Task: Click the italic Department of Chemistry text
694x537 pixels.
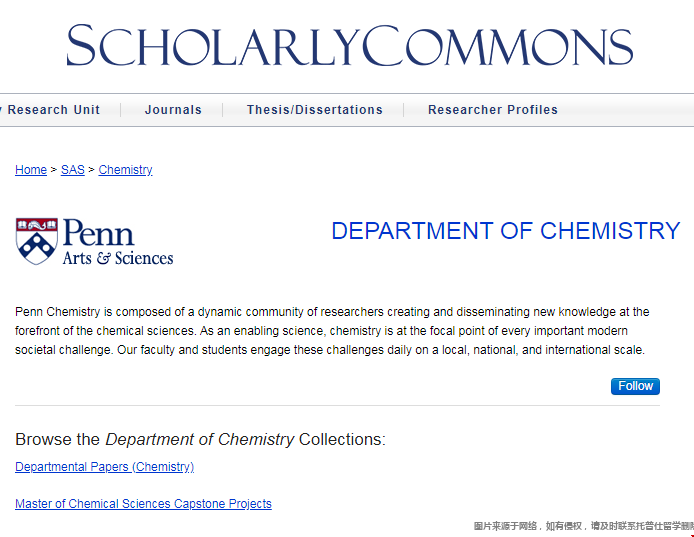Action: click(x=200, y=439)
